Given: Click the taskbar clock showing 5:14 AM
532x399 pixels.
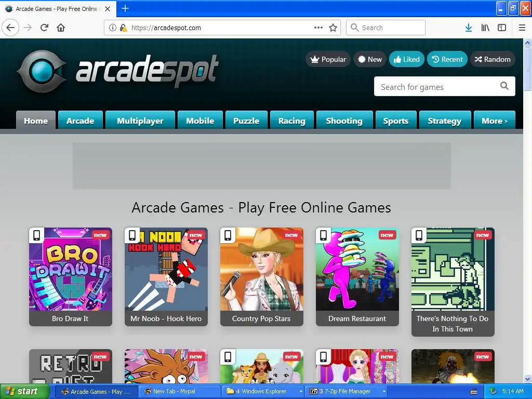Looking at the screenshot, I should click(x=513, y=392).
